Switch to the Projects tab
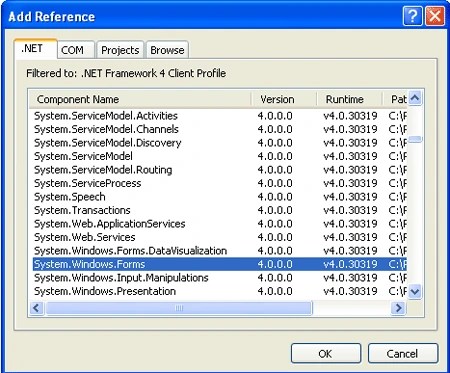Image resolution: width=450 pixels, height=373 pixels. 120,50
